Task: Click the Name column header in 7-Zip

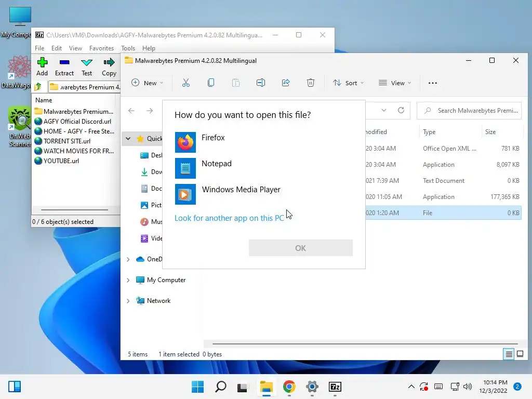Action: tap(44, 100)
